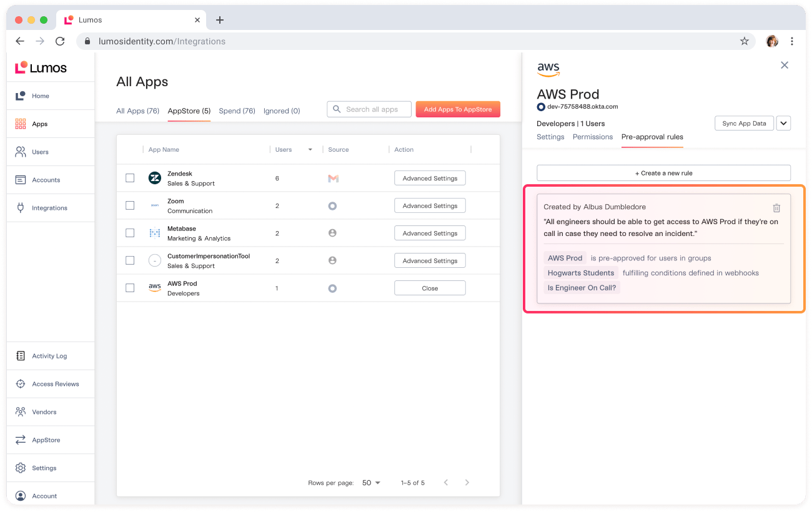Click the Source column header
Viewport: 812px width, 512px height.
[x=339, y=150]
